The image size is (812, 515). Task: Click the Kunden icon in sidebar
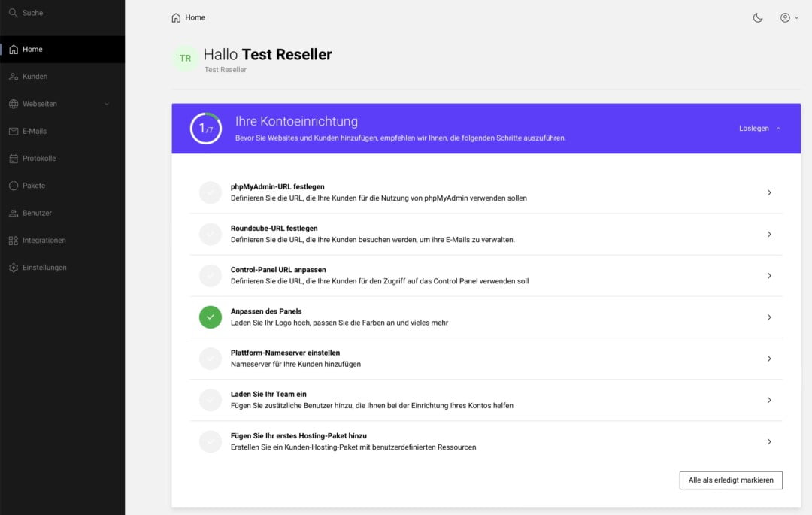14,77
